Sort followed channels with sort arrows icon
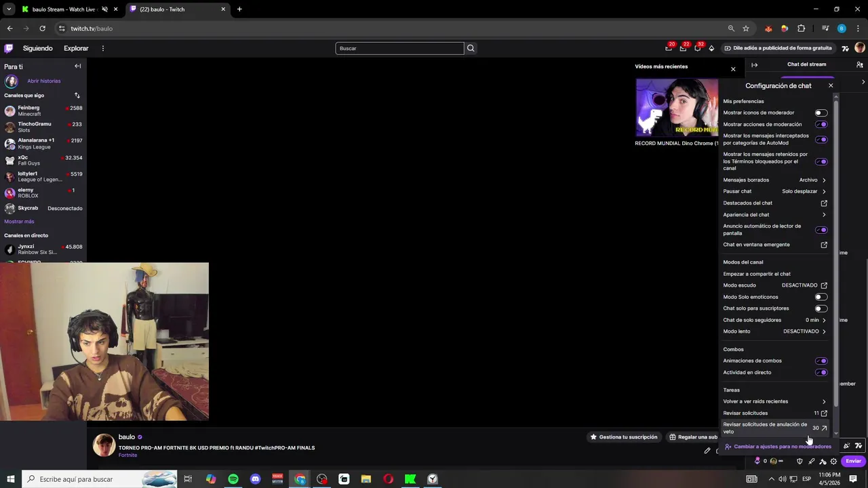Viewport: 868px width, 488px height. pyautogui.click(x=77, y=96)
